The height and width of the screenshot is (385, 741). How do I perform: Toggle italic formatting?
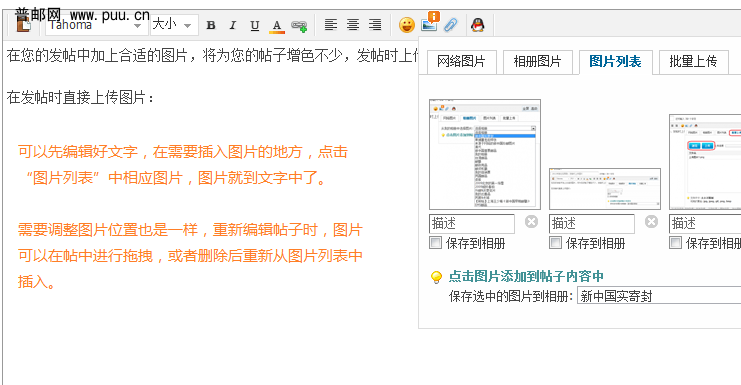click(x=233, y=26)
